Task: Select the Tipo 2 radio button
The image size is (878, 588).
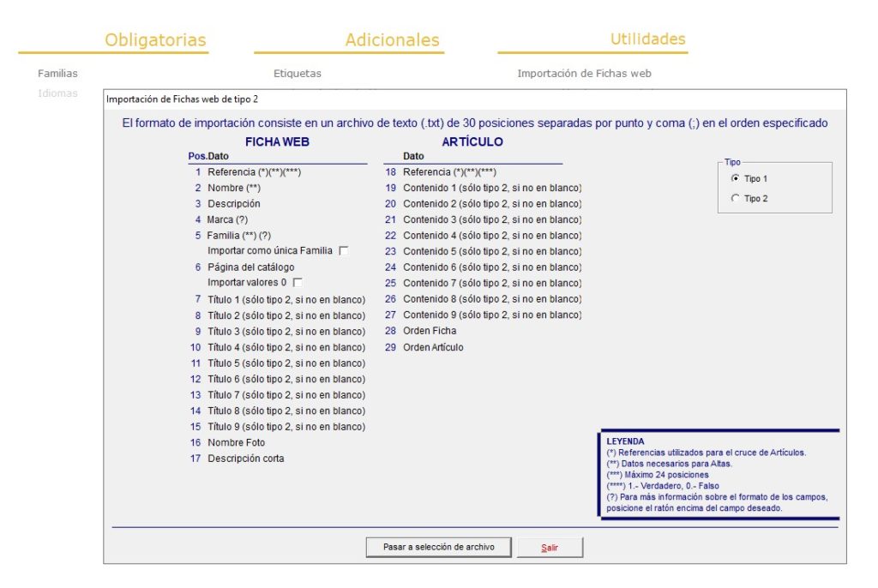Action: [x=735, y=198]
